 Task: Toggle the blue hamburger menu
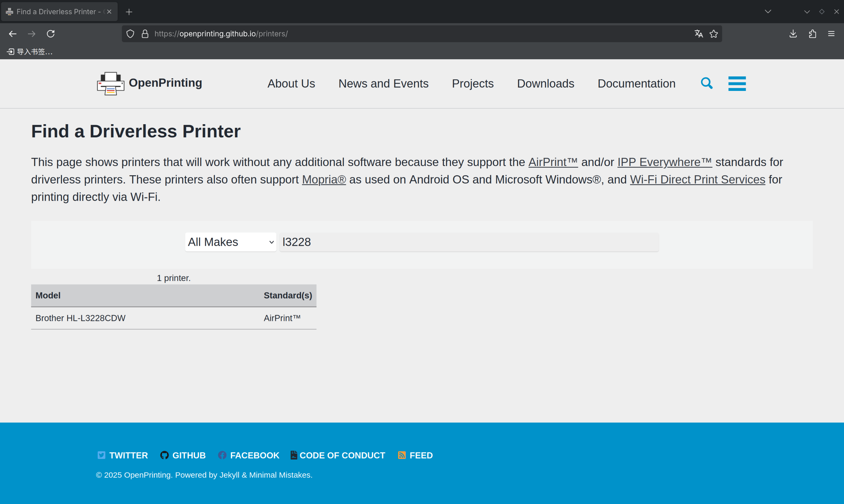tap(737, 84)
